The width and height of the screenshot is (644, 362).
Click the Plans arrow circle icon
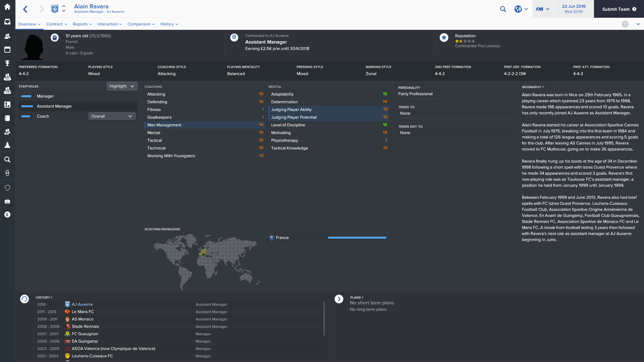[x=339, y=299]
